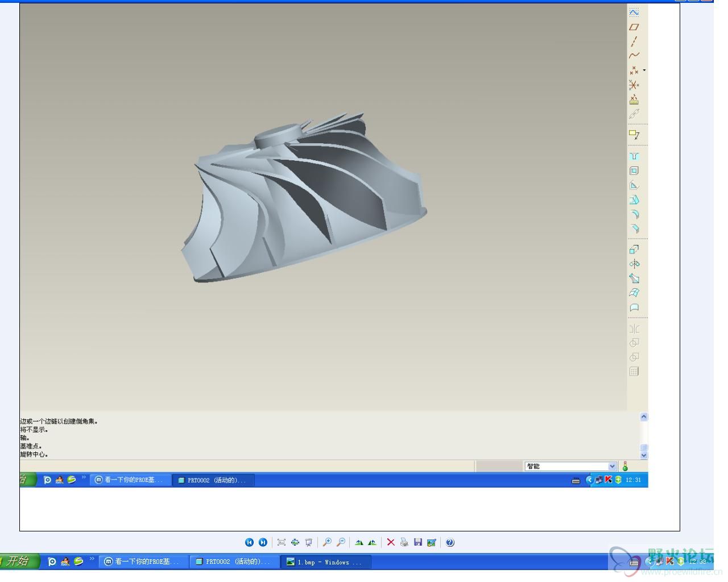The width and height of the screenshot is (728, 582).
Task: Click the grayed Mirror tool
Action: pyautogui.click(x=634, y=329)
